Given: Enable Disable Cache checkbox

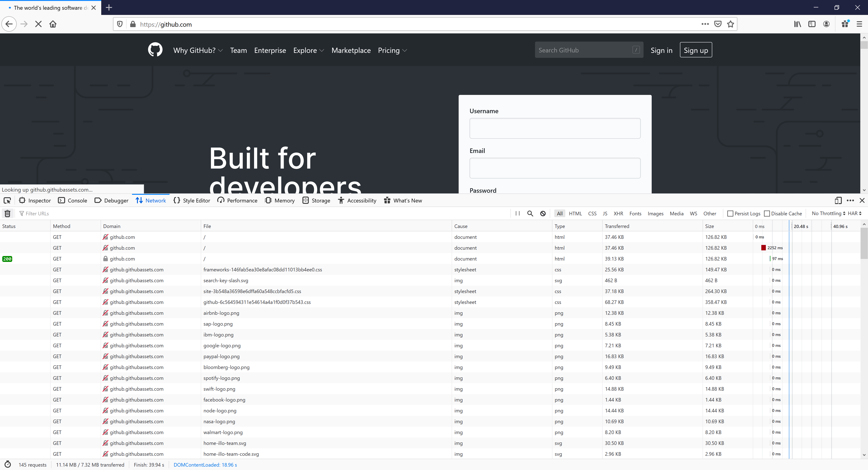Looking at the screenshot, I should pyautogui.click(x=767, y=214).
